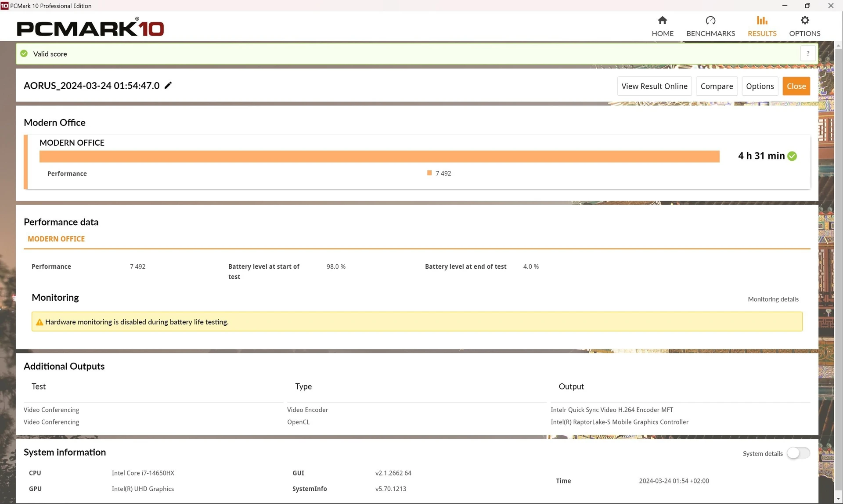Screen dimensions: 843x504
Task: Close the result with orange Close button
Action: (x=796, y=86)
